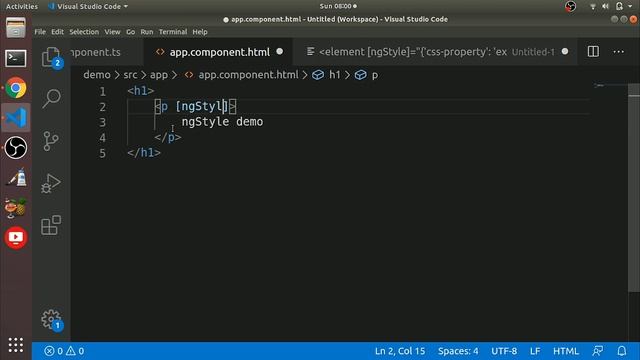The width and height of the screenshot is (640, 360).
Task: Open the notifications bell in status bar
Action: (622, 351)
